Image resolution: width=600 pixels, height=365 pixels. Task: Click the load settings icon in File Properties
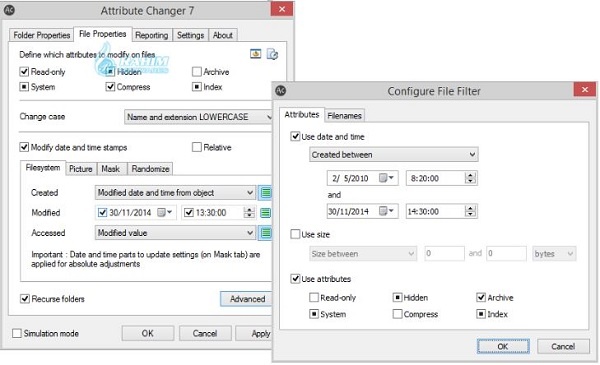(x=256, y=54)
